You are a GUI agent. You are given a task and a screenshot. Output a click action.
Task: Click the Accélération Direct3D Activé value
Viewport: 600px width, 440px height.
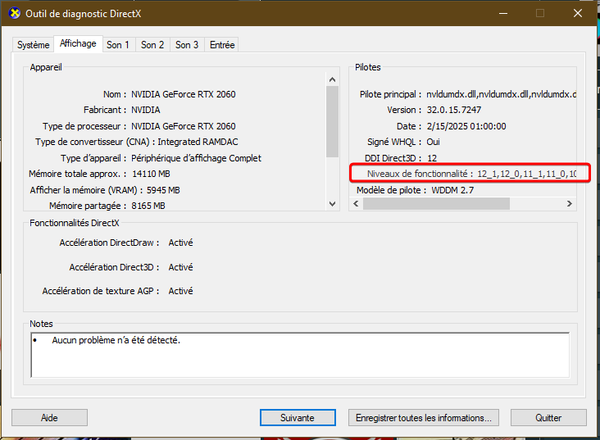pyautogui.click(x=181, y=267)
